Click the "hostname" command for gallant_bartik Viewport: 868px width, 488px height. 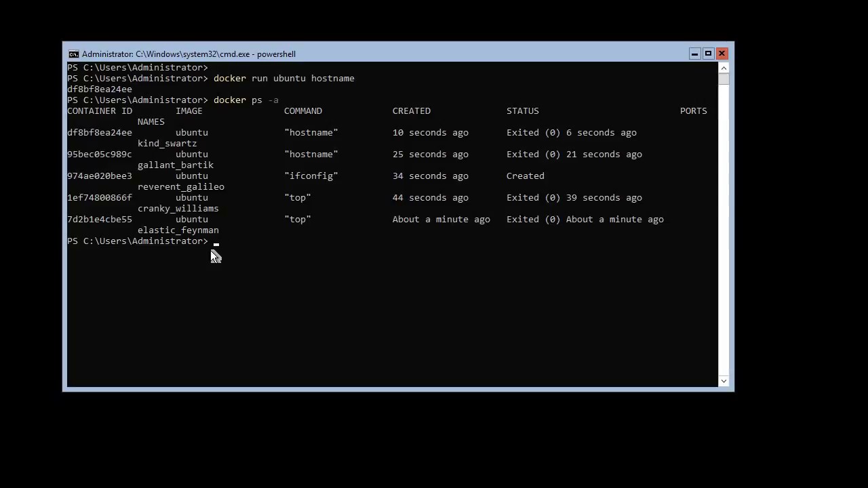tap(311, 155)
